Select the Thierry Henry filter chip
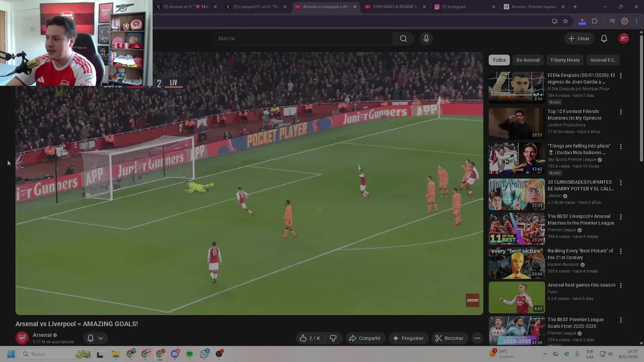The image size is (644, 362). coord(565,60)
